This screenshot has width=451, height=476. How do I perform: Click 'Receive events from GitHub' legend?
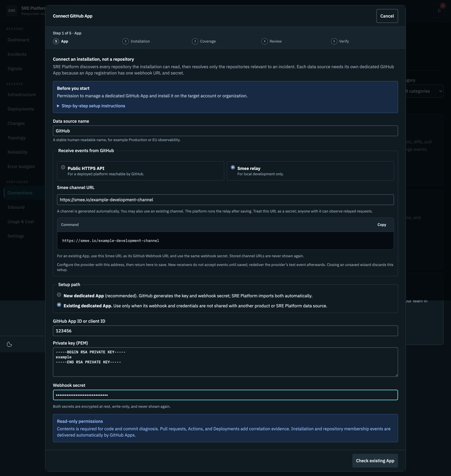(86, 151)
